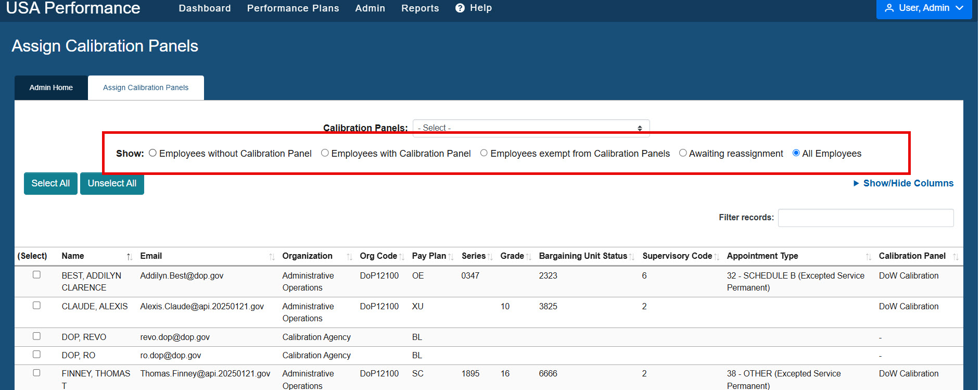The height and width of the screenshot is (390, 980).
Task: Tick the checkbox for CLAUDE, ALEXIS
Action: click(x=36, y=305)
